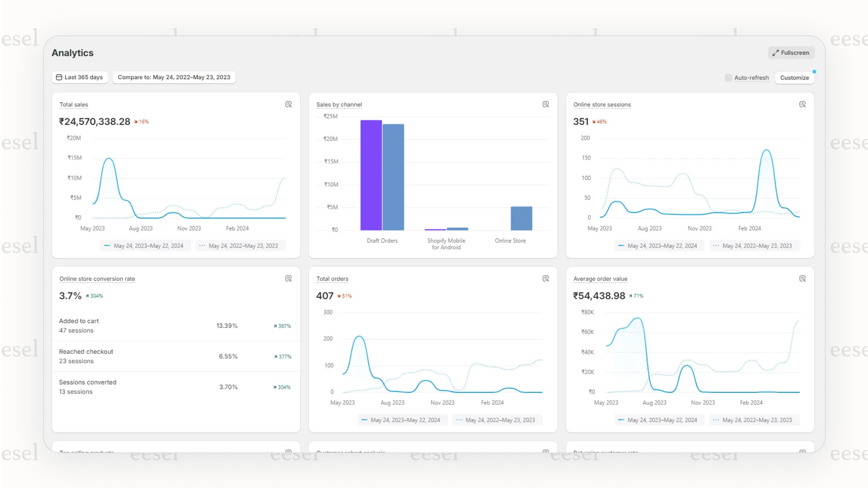Select the Added to cart sessions row
This screenshot has height=488, width=868.
176,325
